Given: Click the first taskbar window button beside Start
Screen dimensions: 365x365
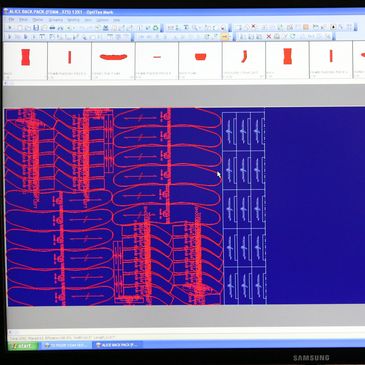Looking at the screenshot, I should 66,345.
